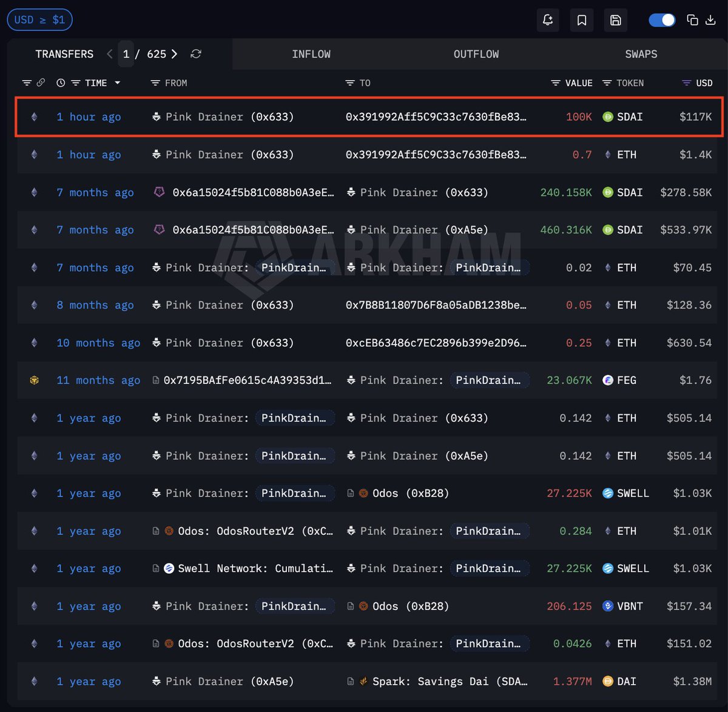Click the copy icon beside the toggle

[x=692, y=20]
